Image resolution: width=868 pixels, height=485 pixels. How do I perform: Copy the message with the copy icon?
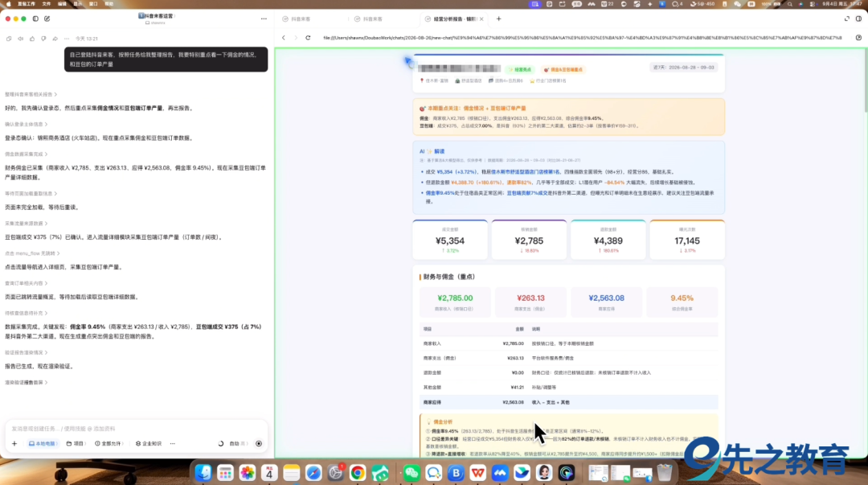coord(9,39)
